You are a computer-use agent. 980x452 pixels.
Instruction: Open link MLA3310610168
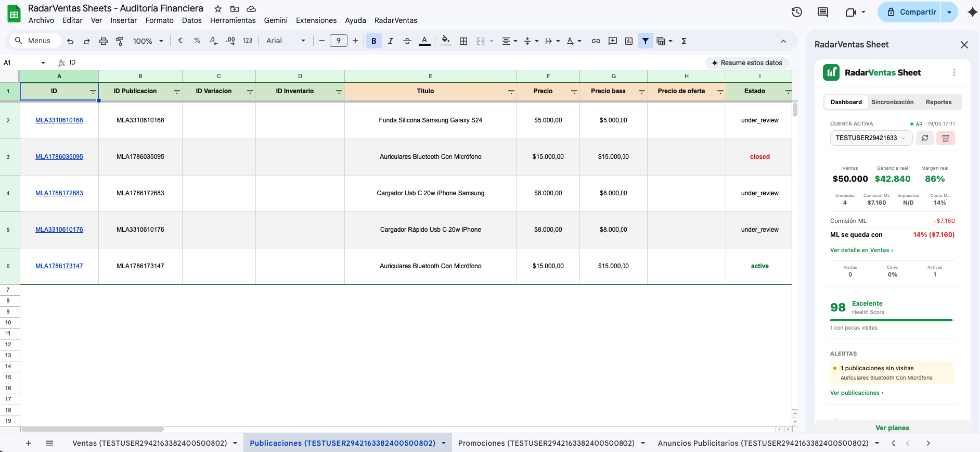click(x=59, y=120)
